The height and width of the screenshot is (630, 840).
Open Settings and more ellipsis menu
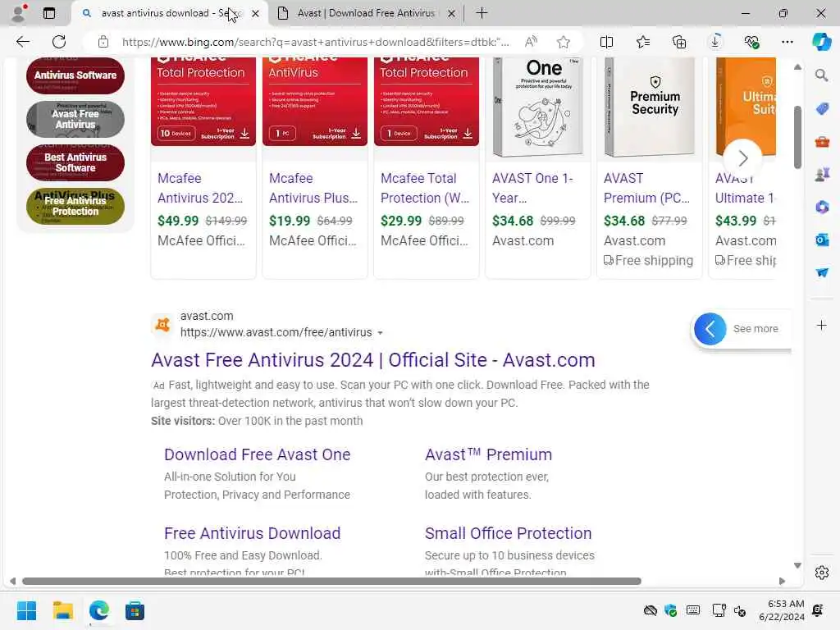[x=787, y=42]
